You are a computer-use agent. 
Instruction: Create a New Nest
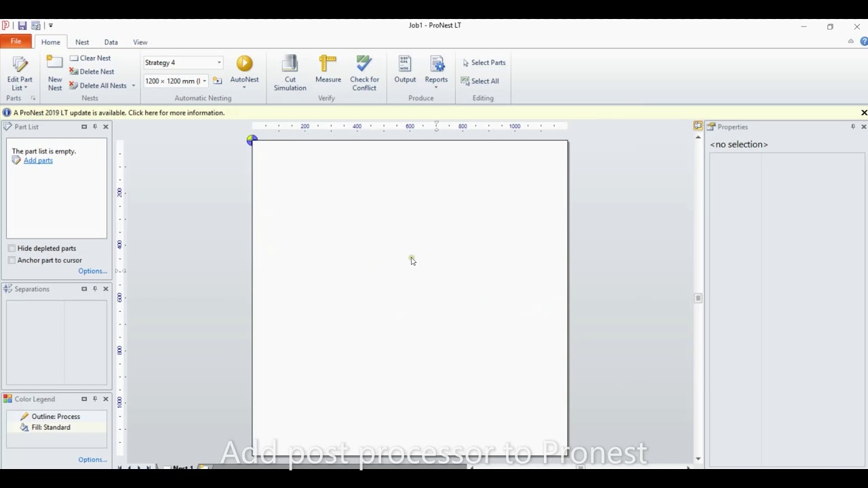[x=55, y=73]
